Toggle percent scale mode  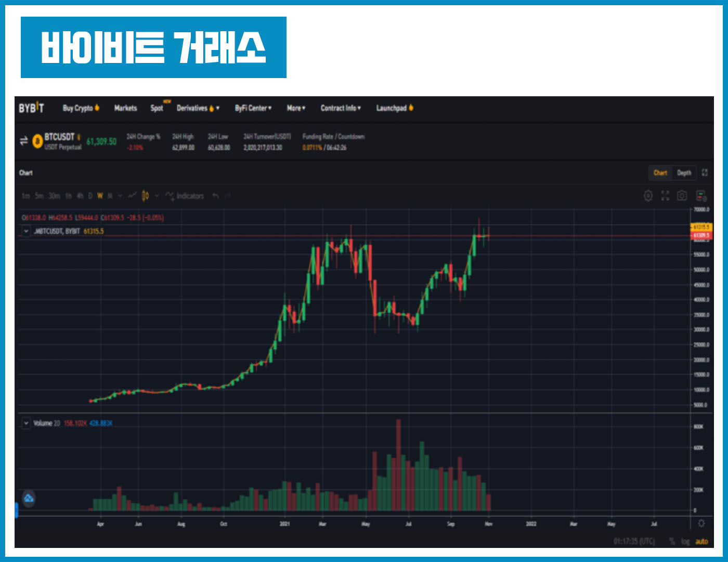pos(672,542)
